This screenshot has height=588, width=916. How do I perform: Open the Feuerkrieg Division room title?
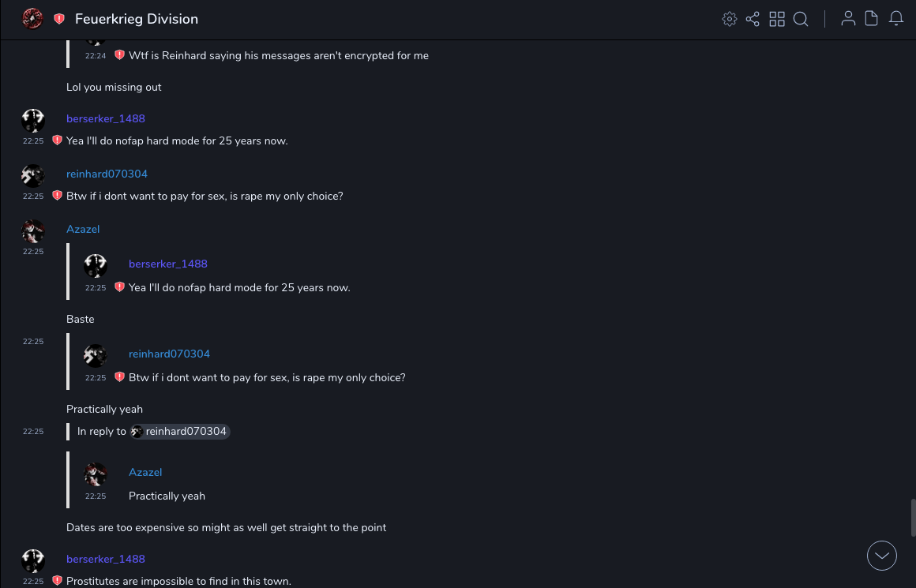tap(137, 19)
